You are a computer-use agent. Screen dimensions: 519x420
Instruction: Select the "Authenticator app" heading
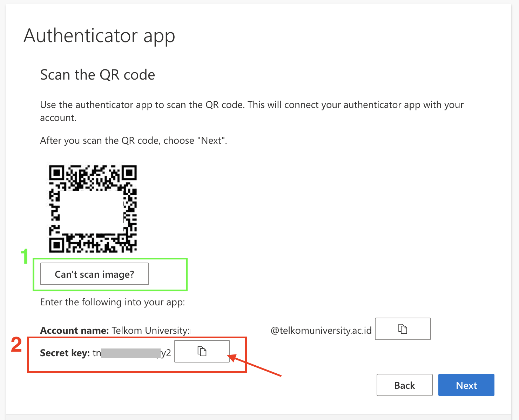click(99, 36)
